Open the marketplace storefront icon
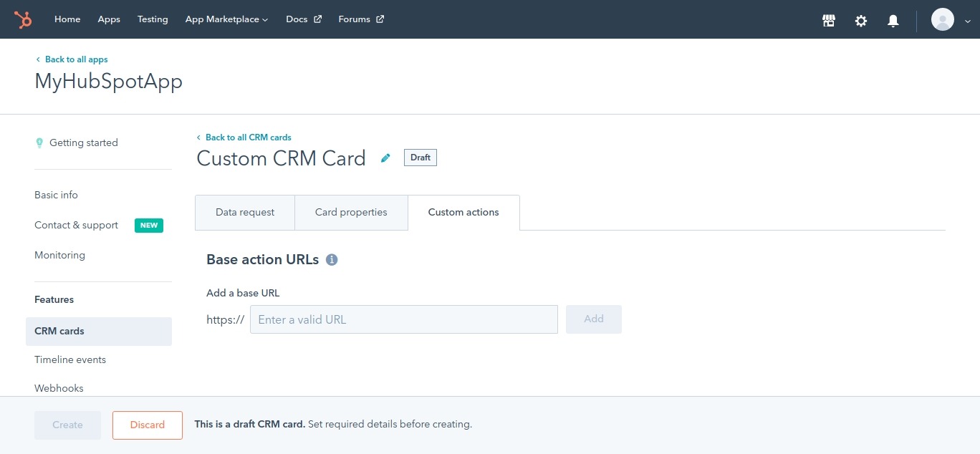 pos(829,21)
